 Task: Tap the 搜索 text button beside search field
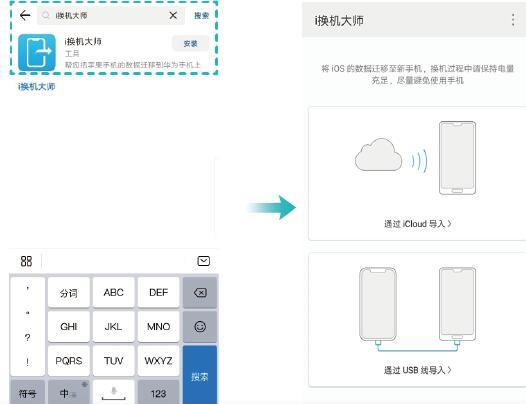pos(201,15)
